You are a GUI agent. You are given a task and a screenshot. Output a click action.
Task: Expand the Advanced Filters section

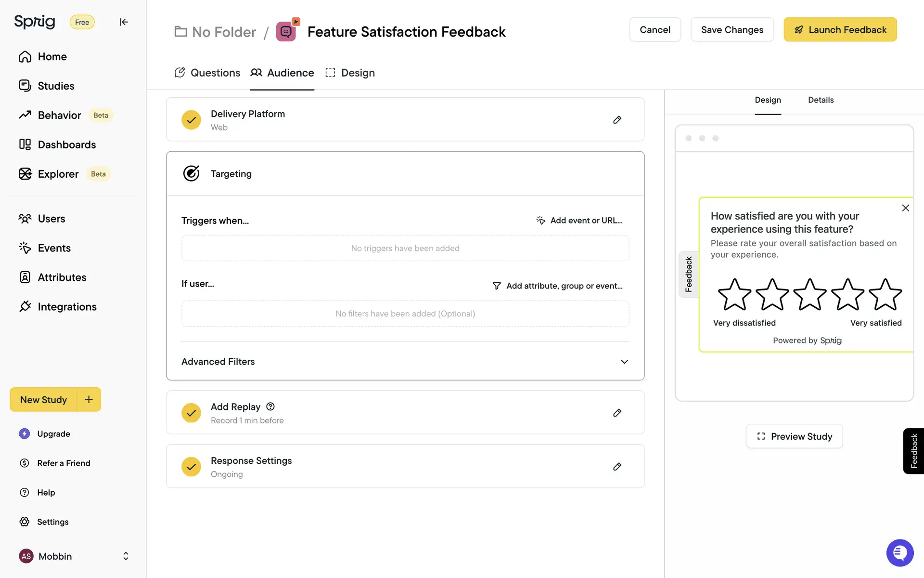[x=624, y=362]
